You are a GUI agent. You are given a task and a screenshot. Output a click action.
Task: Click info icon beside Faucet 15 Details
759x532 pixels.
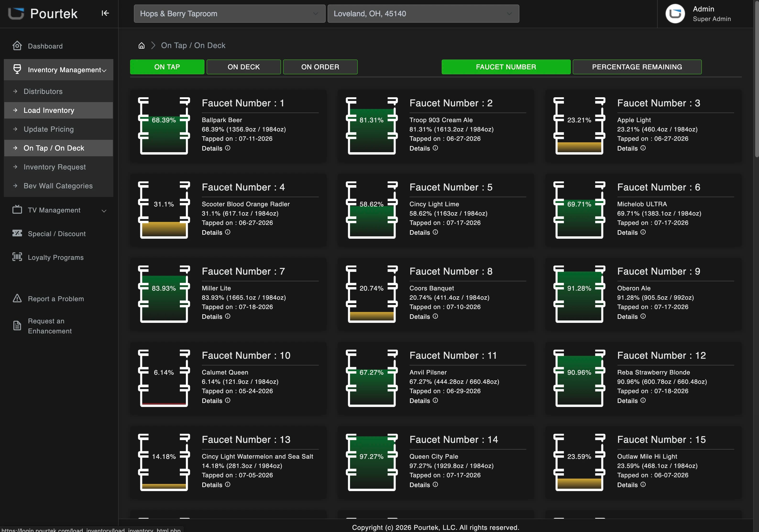(x=643, y=484)
